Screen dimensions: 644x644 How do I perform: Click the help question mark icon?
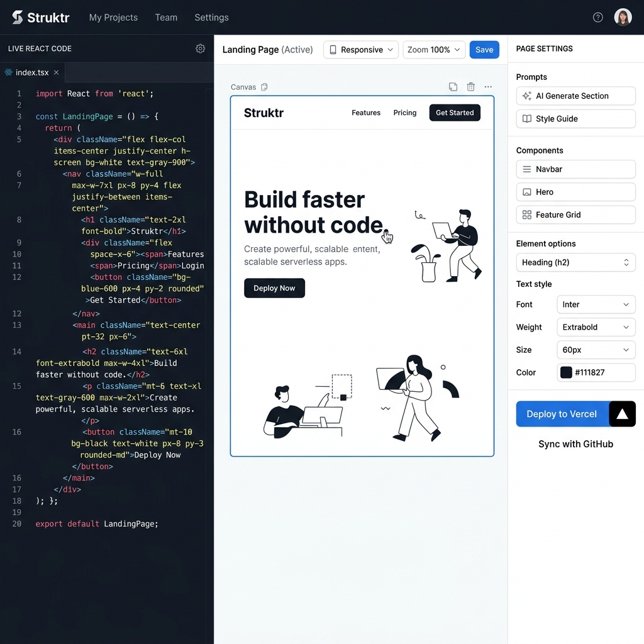pyautogui.click(x=597, y=17)
